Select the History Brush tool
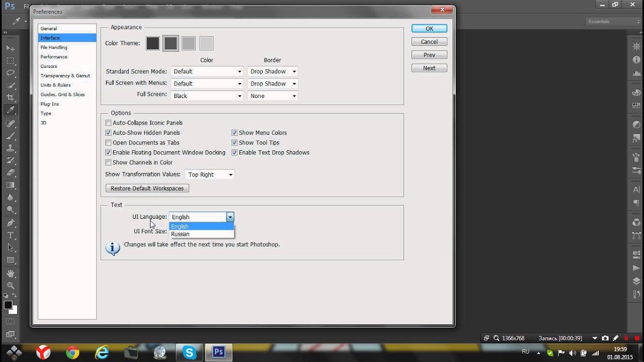644x362 pixels. 11,160
